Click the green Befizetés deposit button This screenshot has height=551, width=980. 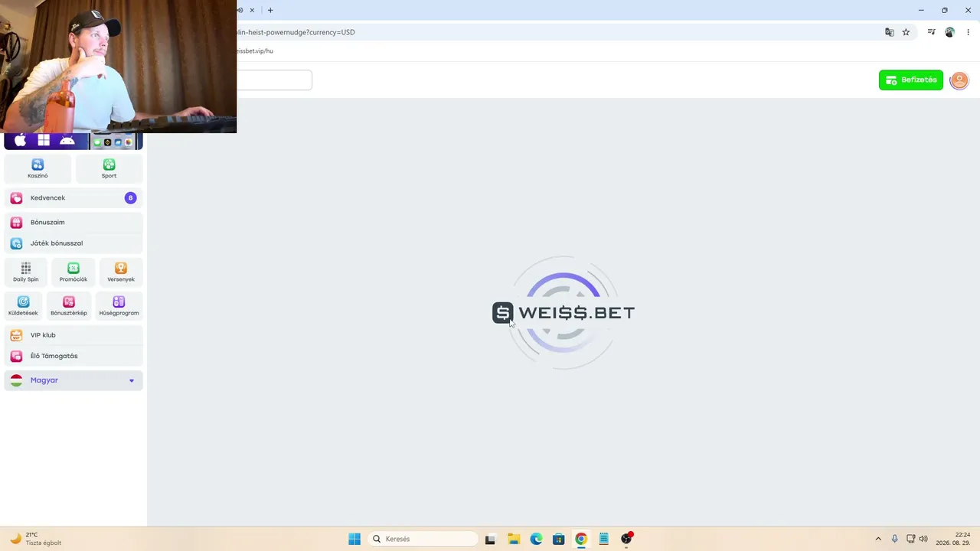(x=911, y=80)
